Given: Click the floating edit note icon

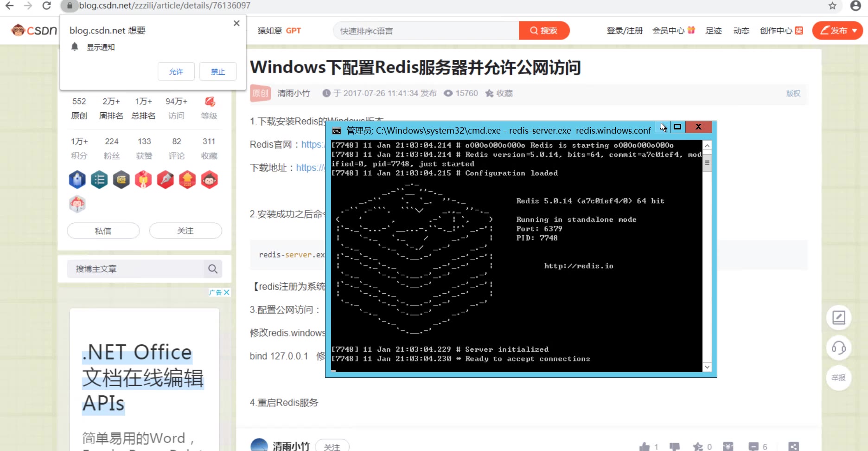Looking at the screenshot, I should (839, 317).
